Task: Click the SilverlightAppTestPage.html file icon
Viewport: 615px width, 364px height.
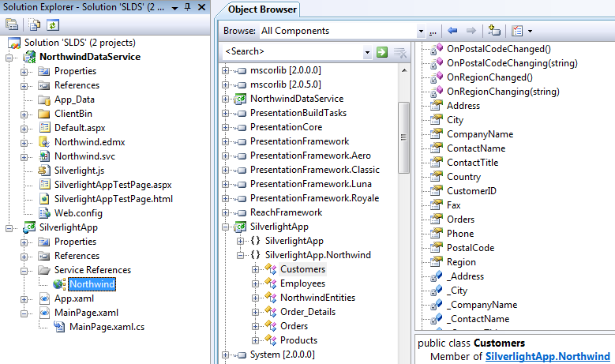Action: [44, 199]
